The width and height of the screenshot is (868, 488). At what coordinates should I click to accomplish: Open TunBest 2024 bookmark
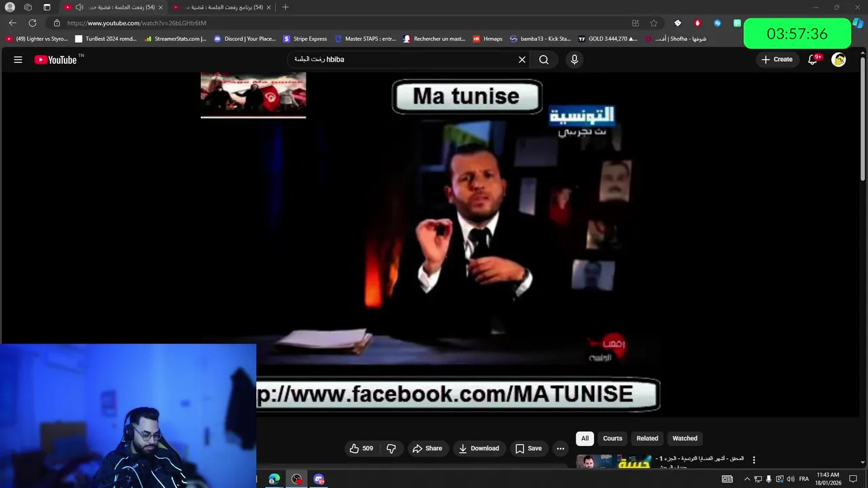tap(106, 39)
